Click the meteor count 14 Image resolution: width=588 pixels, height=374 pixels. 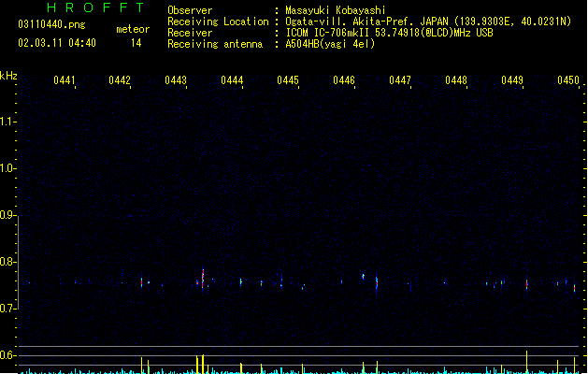tap(136, 43)
